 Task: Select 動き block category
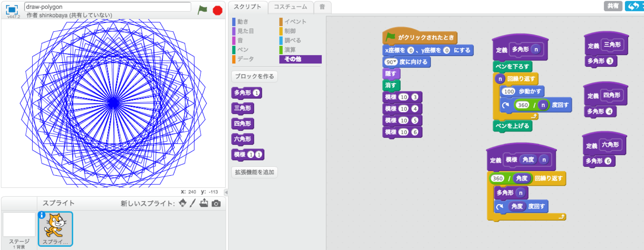tap(243, 22)
